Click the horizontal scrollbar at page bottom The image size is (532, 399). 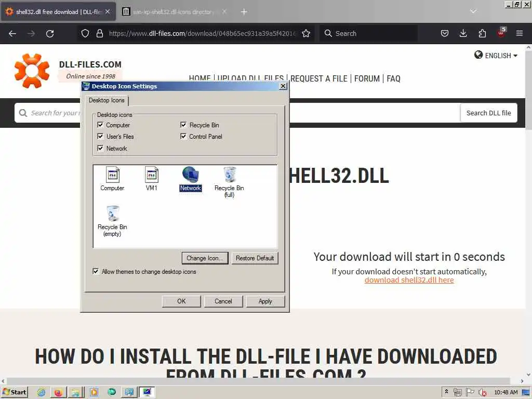pyautogui.click(x=258, y=381)
